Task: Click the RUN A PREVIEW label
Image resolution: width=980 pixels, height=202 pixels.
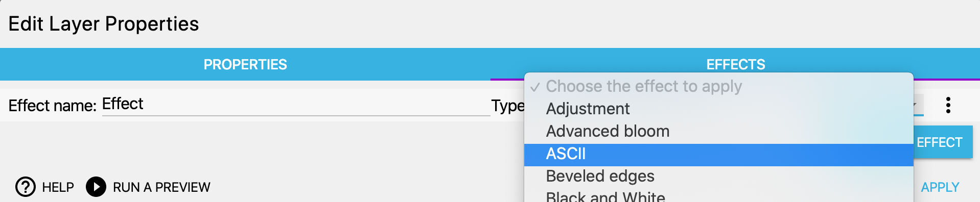Action: [x=161, y=187]
